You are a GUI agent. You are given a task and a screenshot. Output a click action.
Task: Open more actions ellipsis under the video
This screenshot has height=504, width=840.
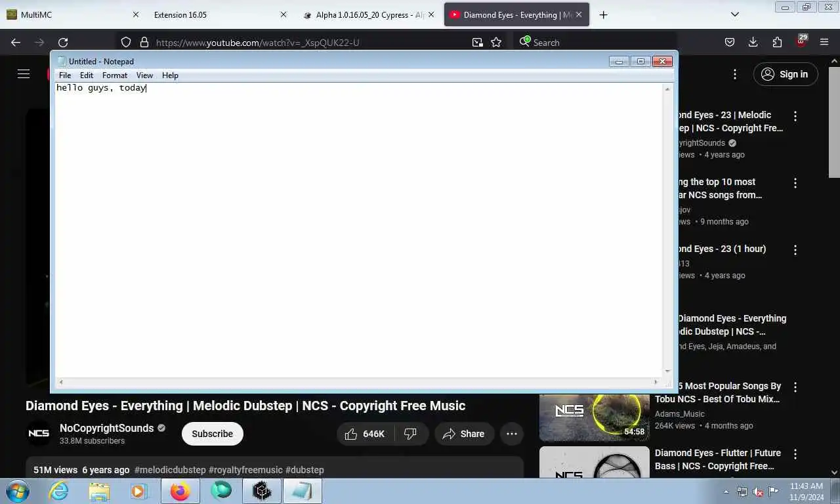[512, 434]
